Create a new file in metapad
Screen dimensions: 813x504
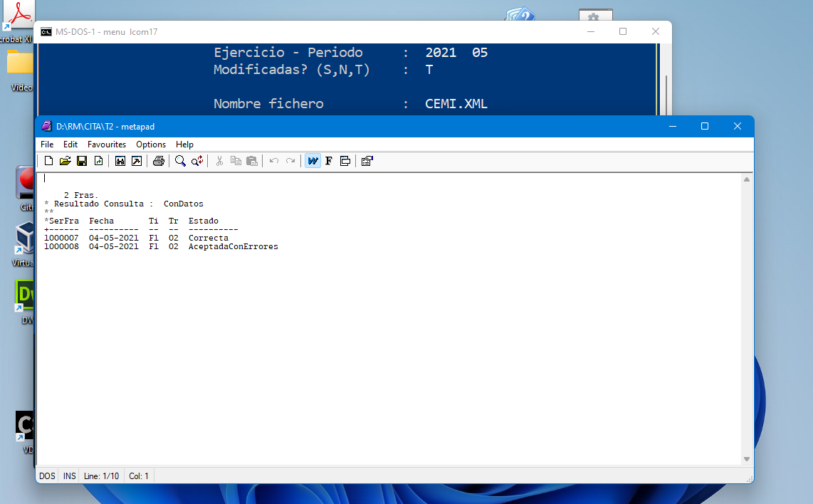click(48, 161)
